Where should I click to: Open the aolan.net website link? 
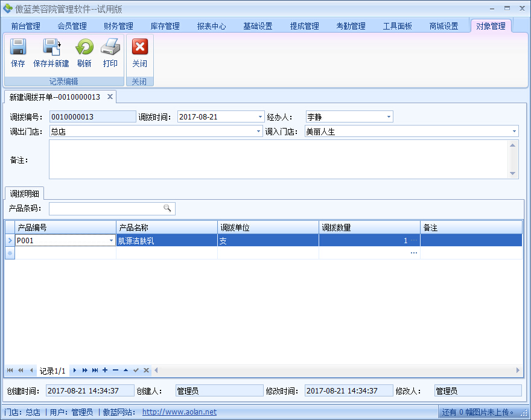pyautogui.click(x=179, y=412)
